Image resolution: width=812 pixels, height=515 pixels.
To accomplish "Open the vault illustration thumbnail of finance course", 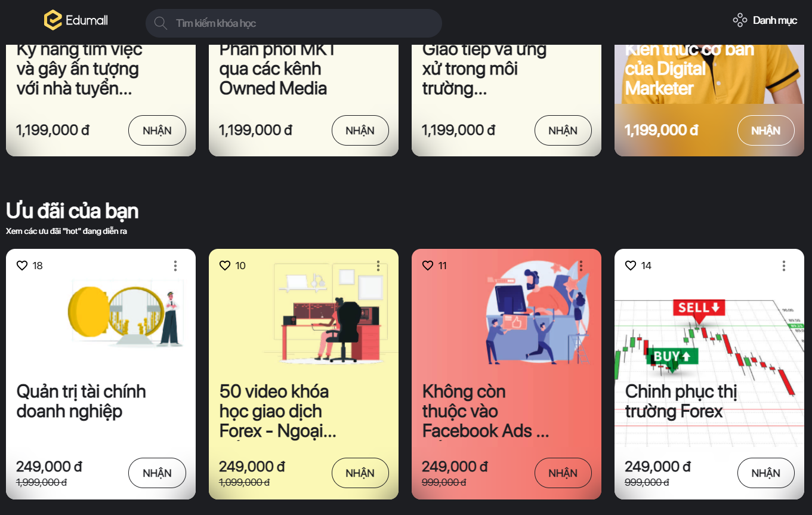I will tap(126, 312).
